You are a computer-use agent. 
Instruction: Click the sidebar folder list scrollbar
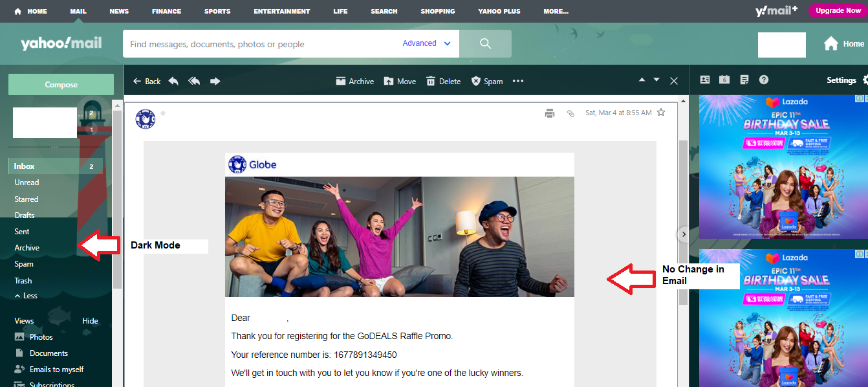[x=117, y=199]
